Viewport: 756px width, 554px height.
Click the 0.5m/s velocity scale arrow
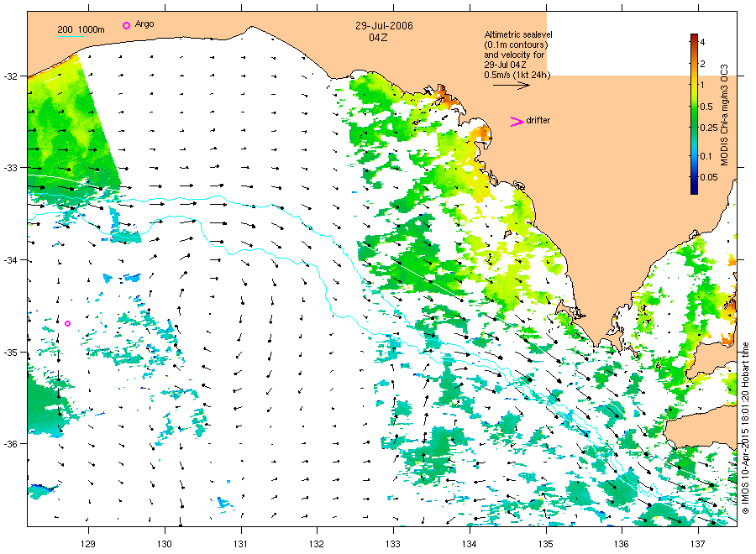[512, 86]
